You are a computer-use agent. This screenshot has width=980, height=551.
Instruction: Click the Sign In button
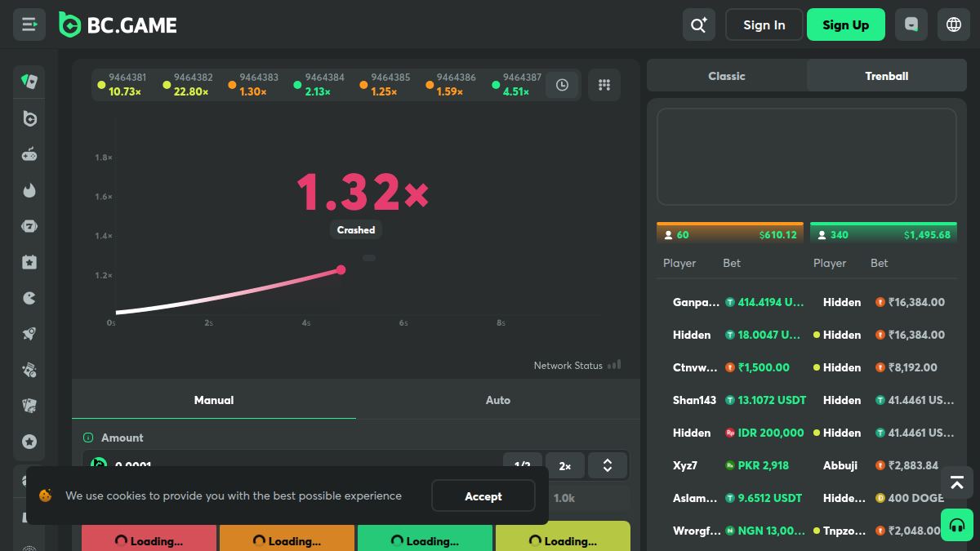click(x=764, y=24)
